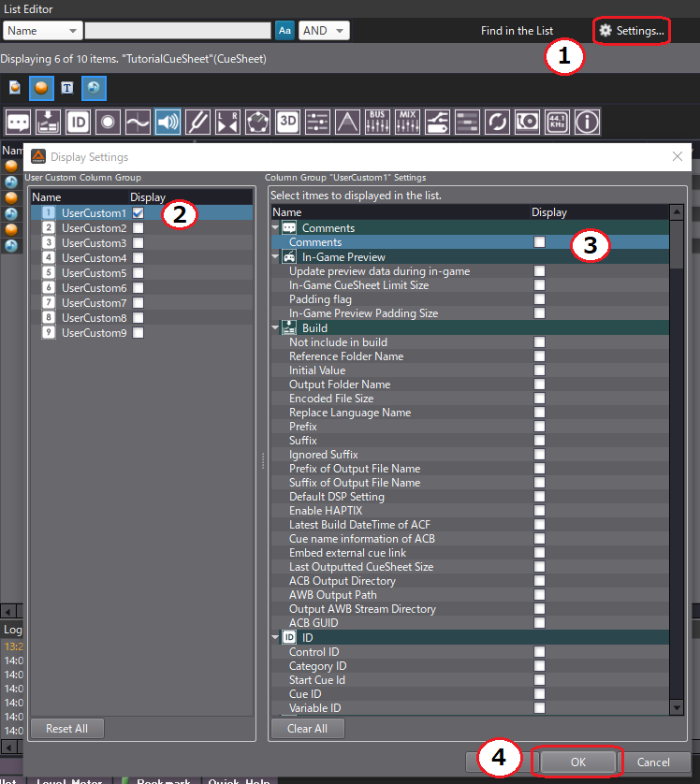This screenshot has height=784, width=700.
Task: Open the List Editor Settings gear
Action: [632, 31]
